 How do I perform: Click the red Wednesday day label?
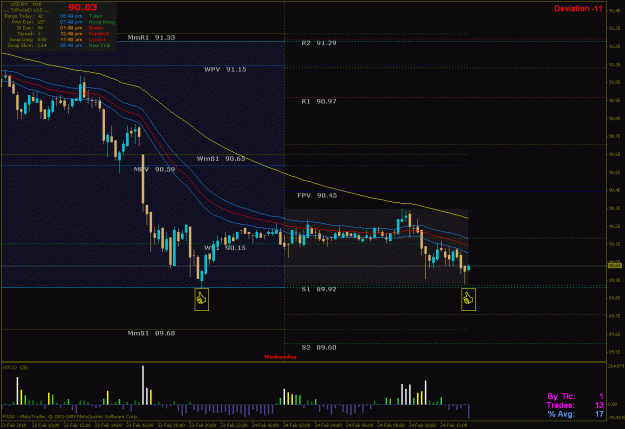pos(280,357)
